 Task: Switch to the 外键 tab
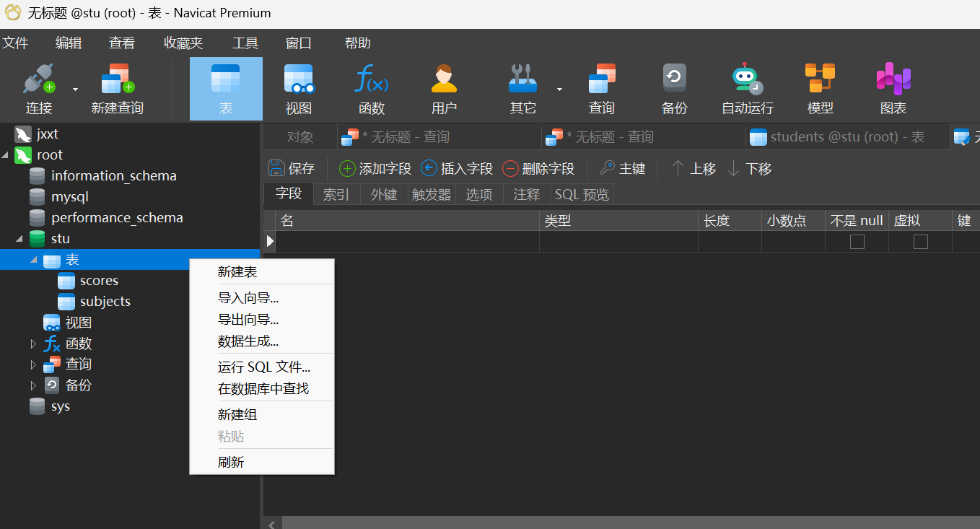pos(384,195)
